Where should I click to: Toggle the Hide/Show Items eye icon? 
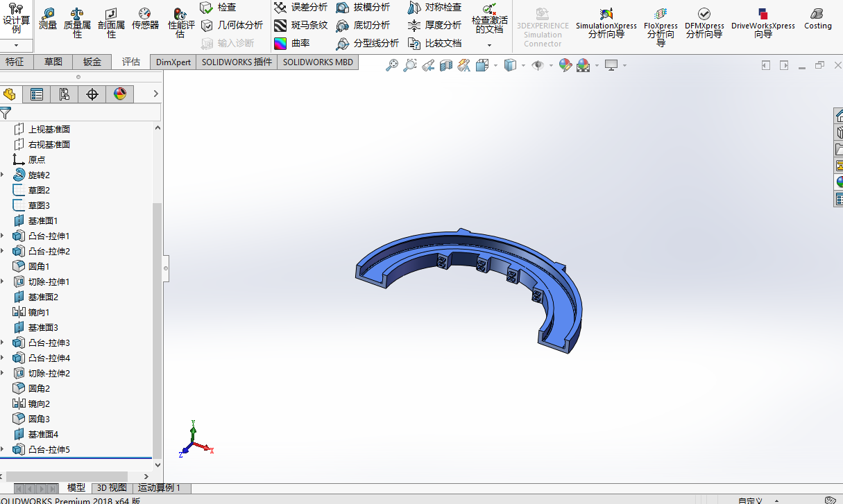[538, 65]
